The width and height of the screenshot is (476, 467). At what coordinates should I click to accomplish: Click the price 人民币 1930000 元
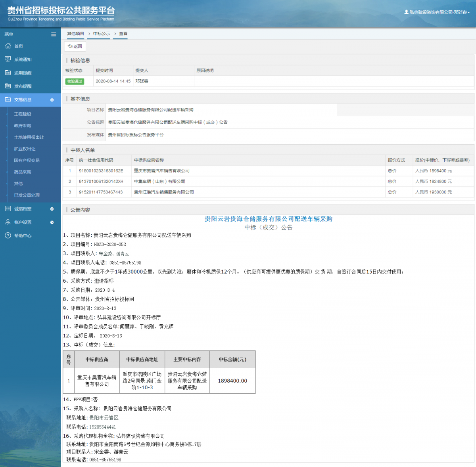[x=434, y=192]
